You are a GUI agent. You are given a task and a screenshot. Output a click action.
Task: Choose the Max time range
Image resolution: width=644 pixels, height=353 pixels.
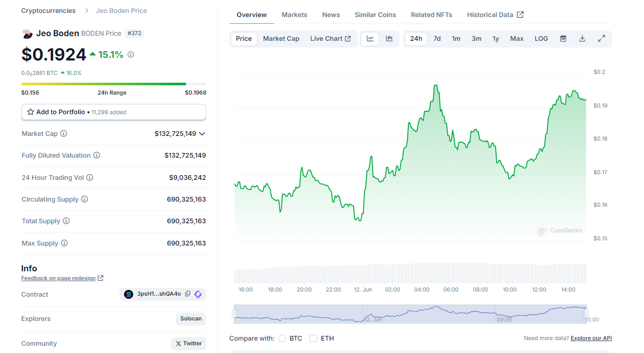coord(516,39)
